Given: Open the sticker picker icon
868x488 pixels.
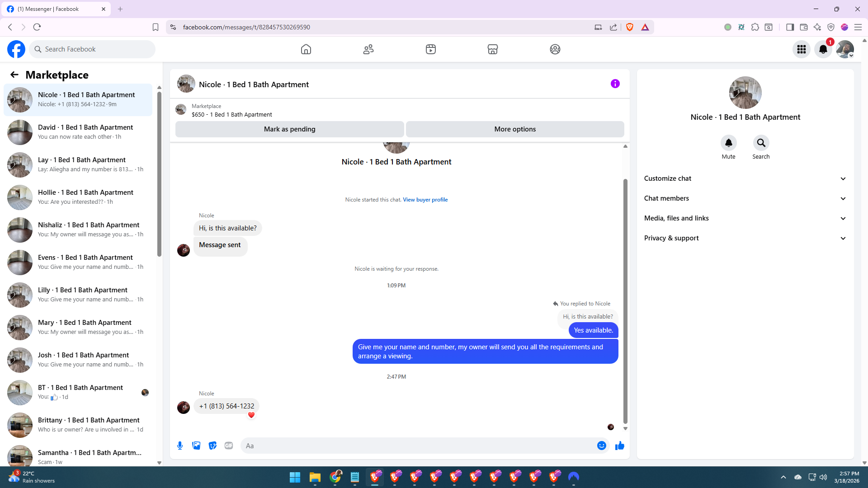Looking at the screenshot, I should (212, 446).
